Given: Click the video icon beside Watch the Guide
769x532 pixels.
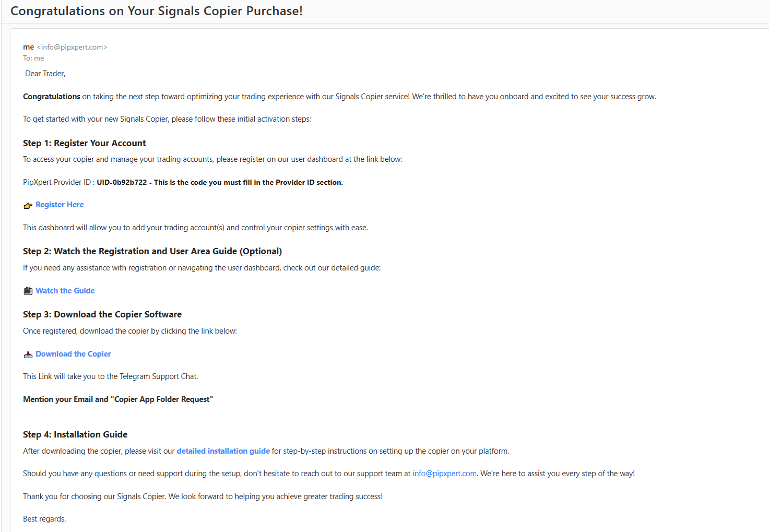Looking at the screenshot, I should pos(28,291).
